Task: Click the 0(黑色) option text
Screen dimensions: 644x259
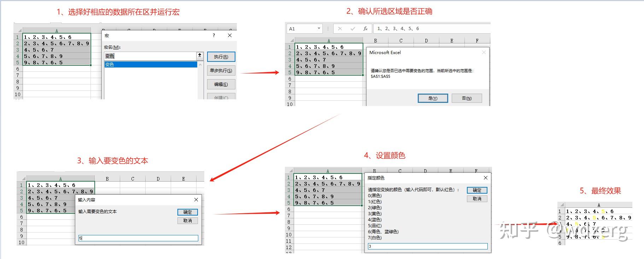Action: click(375, 195)
